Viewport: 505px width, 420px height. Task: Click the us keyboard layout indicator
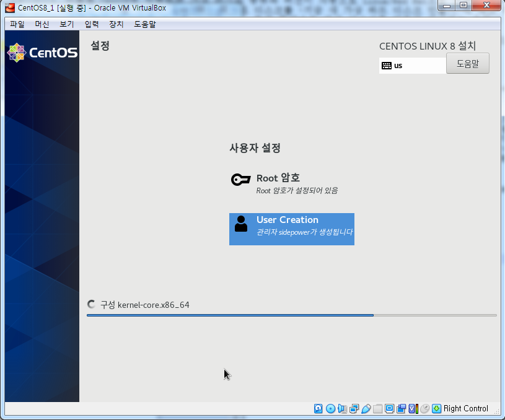point(413,66)
